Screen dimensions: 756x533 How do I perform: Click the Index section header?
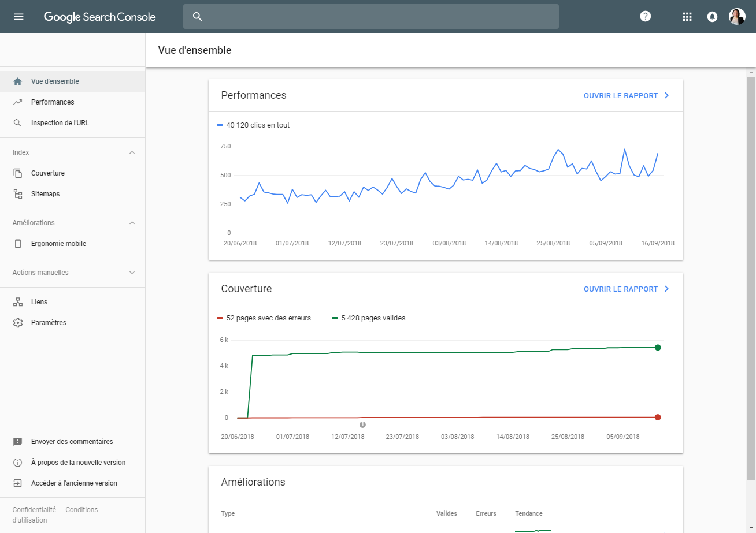pyautogui.click(x=73, y=152)
